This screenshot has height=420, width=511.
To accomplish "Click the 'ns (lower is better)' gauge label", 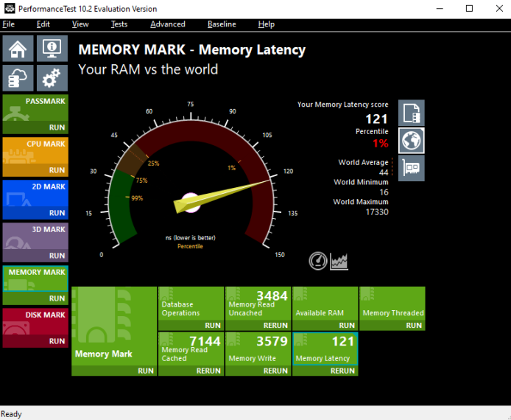I will [x=190, y=238].
